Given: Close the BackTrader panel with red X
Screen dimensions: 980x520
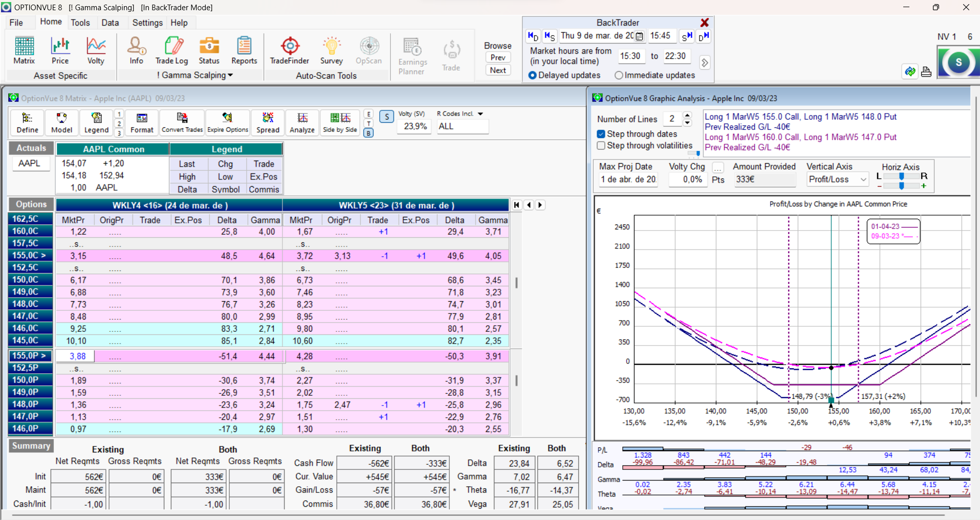Looking at the screenshot, I should [705, 22].
